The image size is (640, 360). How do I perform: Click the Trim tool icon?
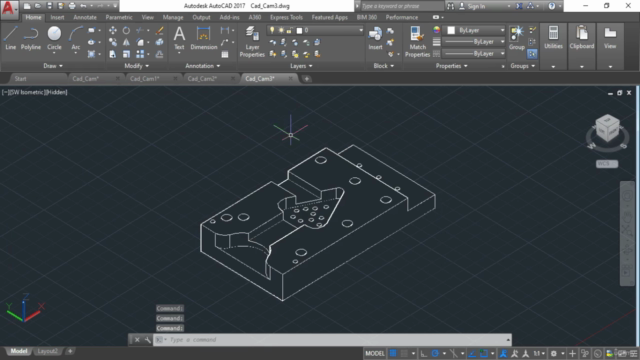[140, 30]
